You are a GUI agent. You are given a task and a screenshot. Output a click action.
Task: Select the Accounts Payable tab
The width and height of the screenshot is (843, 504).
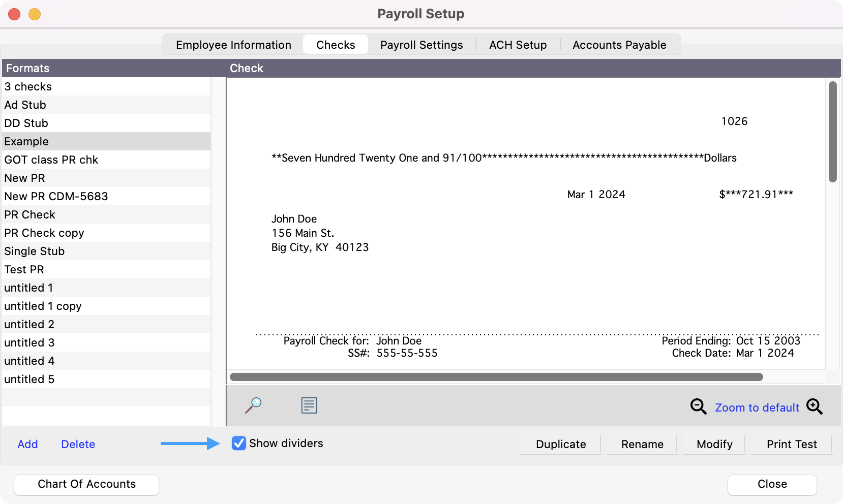pyautogui.click(x=619, y=45)
